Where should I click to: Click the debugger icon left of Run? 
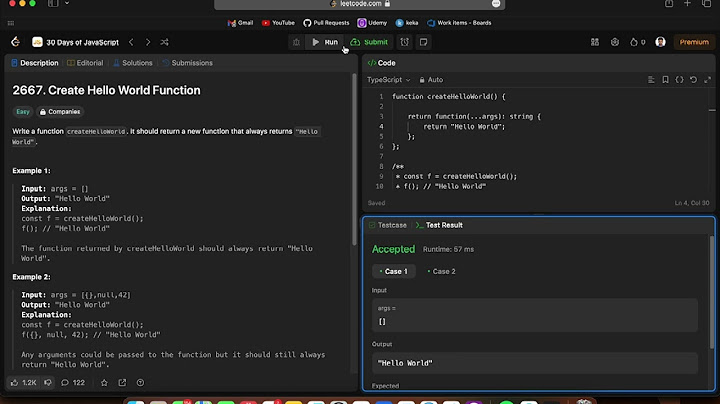pyautogui.click(x=296, y=42)
